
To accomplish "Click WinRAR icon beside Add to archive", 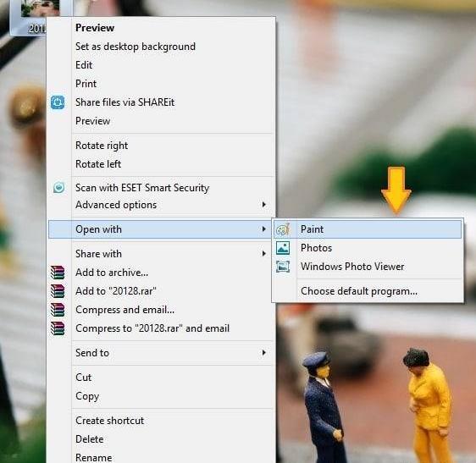I will coord(58,273).
